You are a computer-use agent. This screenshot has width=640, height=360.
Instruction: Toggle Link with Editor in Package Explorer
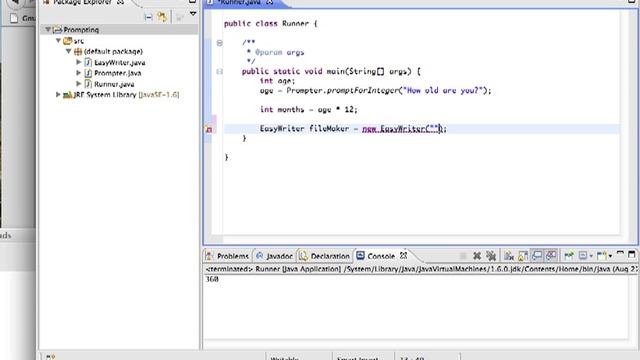pos(162,17)
